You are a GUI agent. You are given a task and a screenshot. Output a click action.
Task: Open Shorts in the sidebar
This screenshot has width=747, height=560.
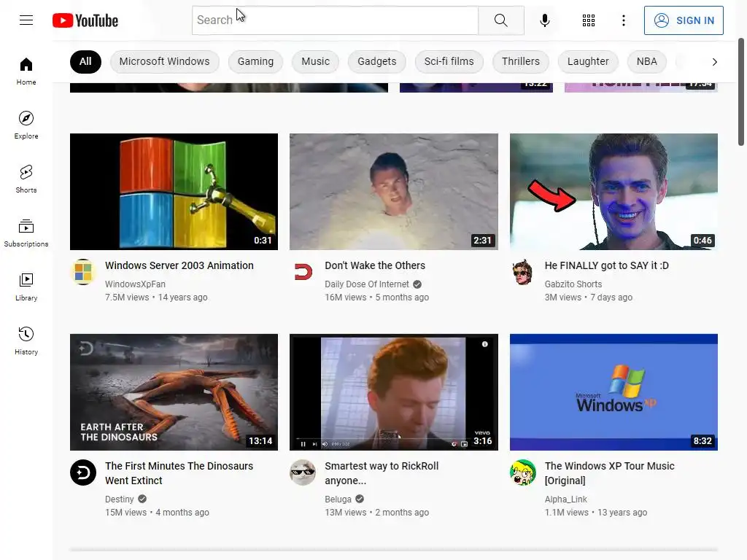pyautogui.click(x=26, y=179)
